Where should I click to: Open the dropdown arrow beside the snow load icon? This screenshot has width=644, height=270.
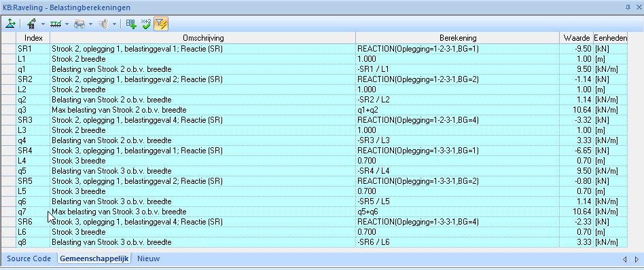[x=91, y=24]
